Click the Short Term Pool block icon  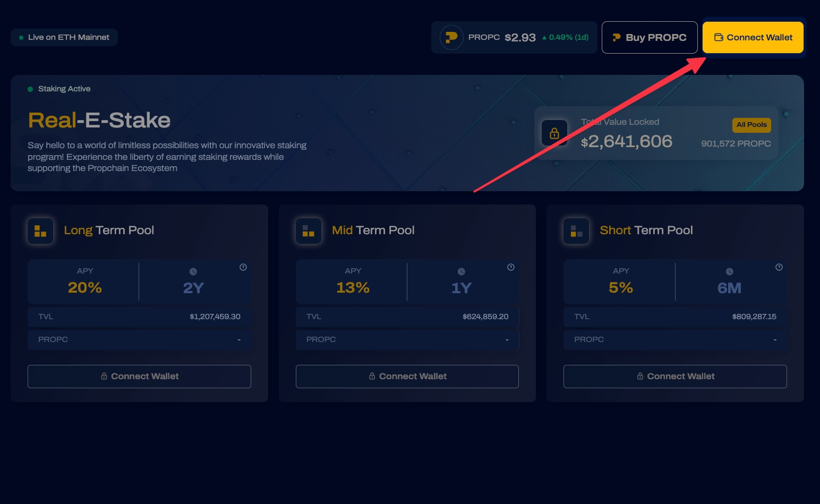tap(576, 231)
